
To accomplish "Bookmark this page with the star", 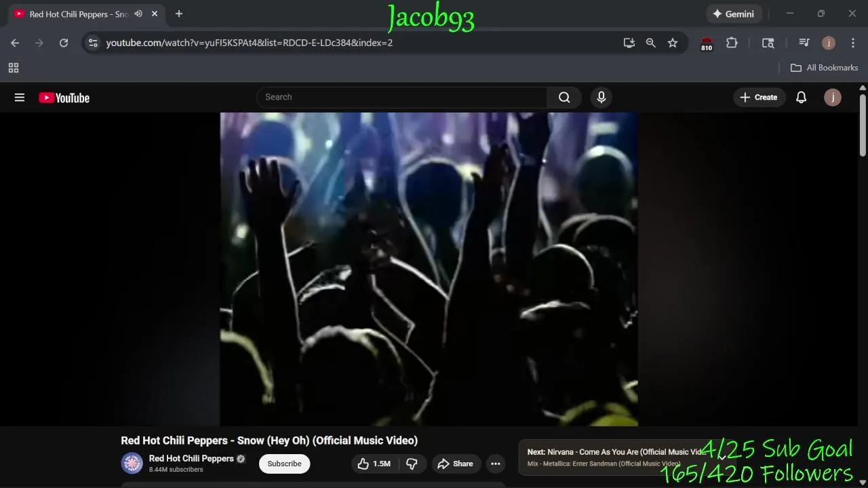I will tap(673, 43).
